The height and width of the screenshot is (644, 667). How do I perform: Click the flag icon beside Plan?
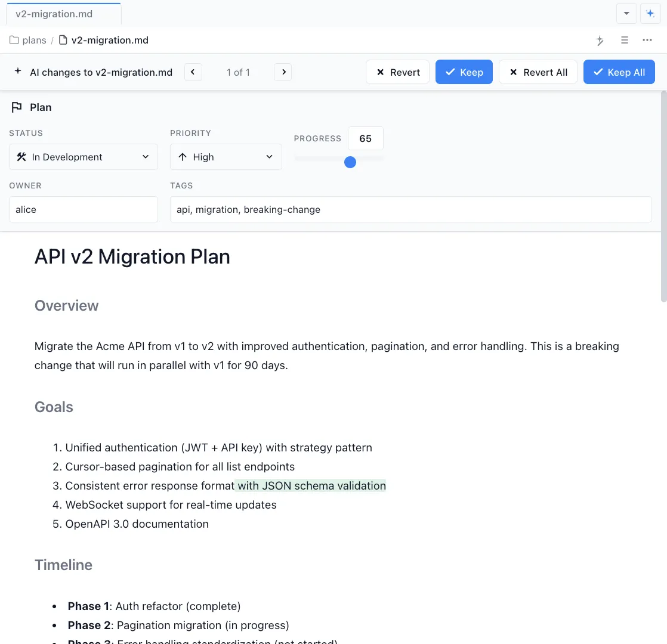(x=16, y=107)
